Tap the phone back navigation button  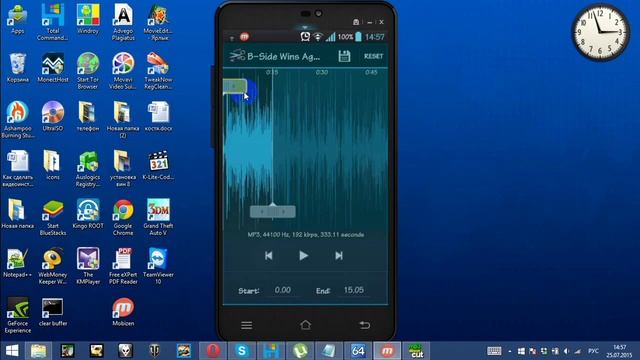coord(364,325)
